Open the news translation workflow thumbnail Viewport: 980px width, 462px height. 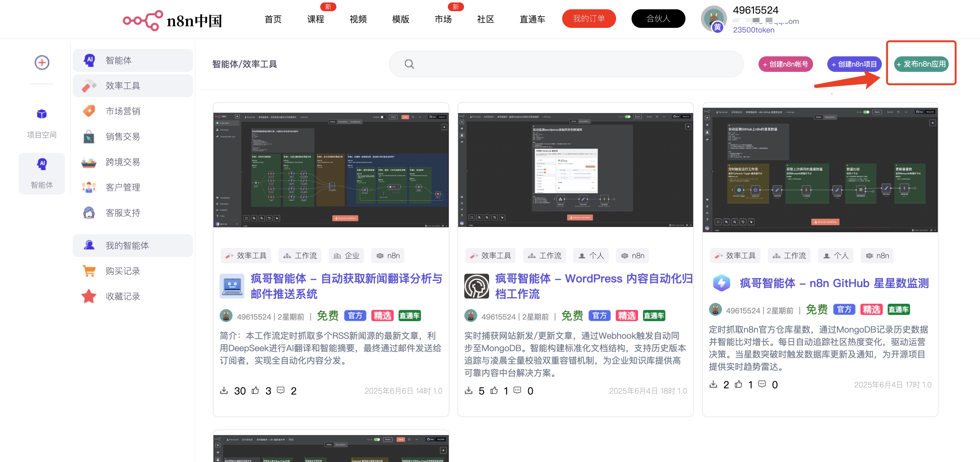331,170
